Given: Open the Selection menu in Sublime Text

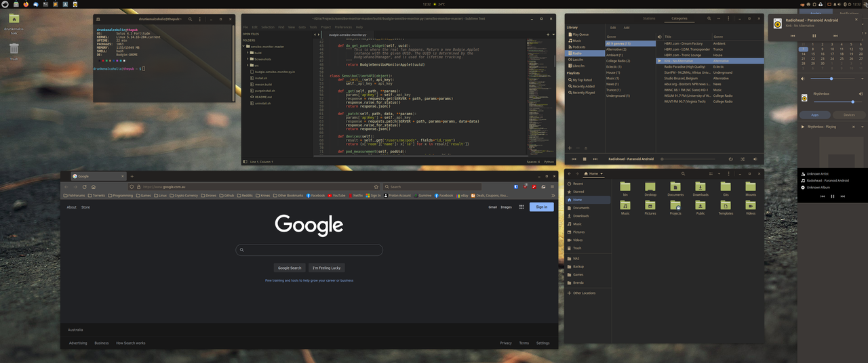Looking at the screenshot, I should pos(267,27).
